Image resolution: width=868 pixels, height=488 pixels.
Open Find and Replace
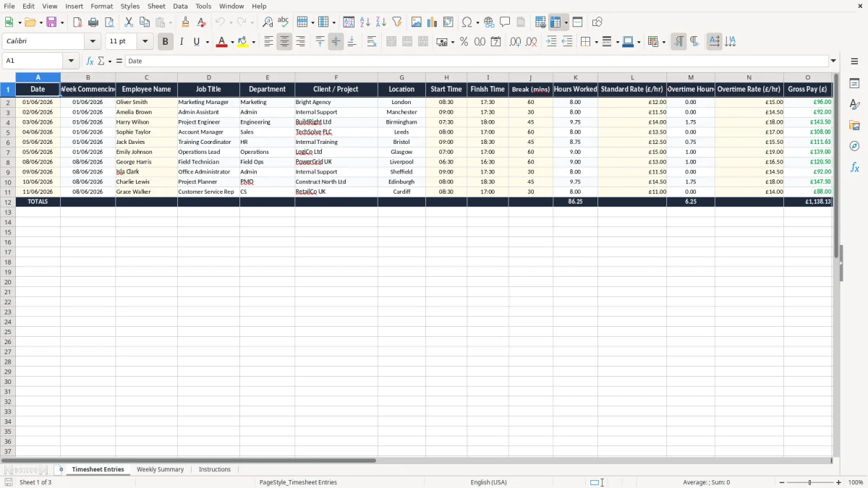coord(268,22)
